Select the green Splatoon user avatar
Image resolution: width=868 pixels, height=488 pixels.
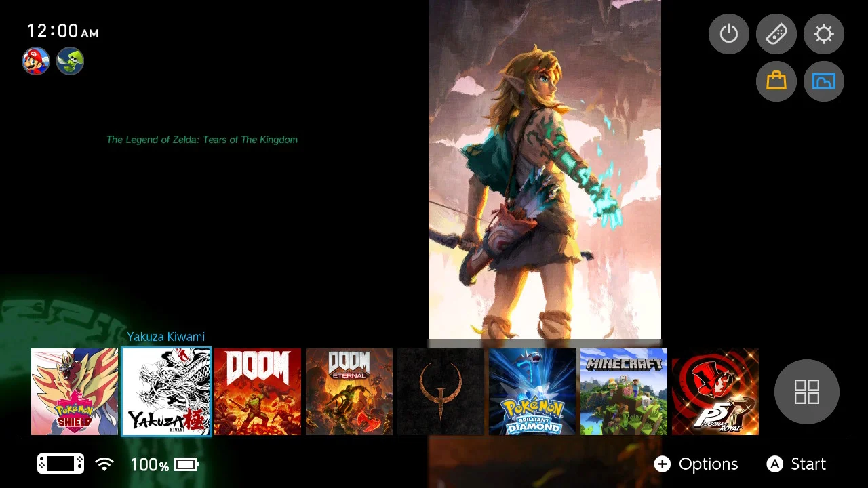coord(70,61)
